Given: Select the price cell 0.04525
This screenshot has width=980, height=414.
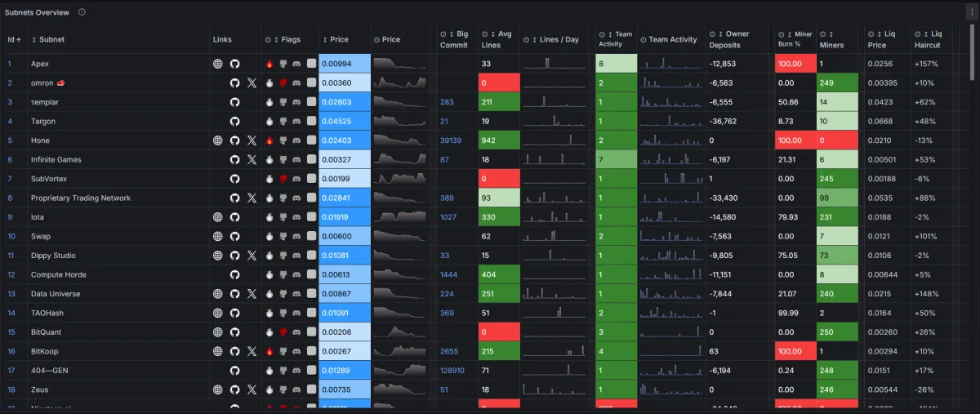Looking at the screenshot, I should [345, 121].
